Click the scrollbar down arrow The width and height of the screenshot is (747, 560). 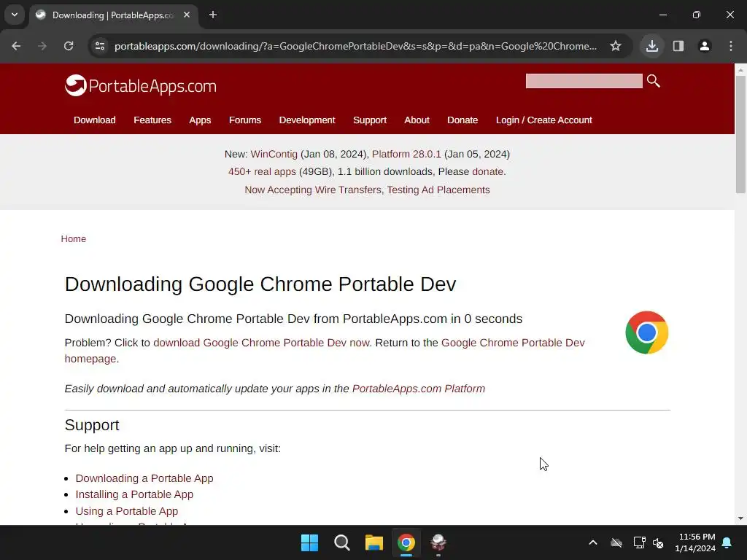740,518
